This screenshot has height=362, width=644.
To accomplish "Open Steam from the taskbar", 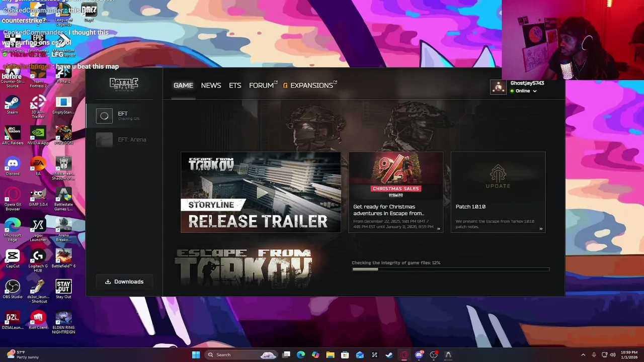I will click(389, 354).
